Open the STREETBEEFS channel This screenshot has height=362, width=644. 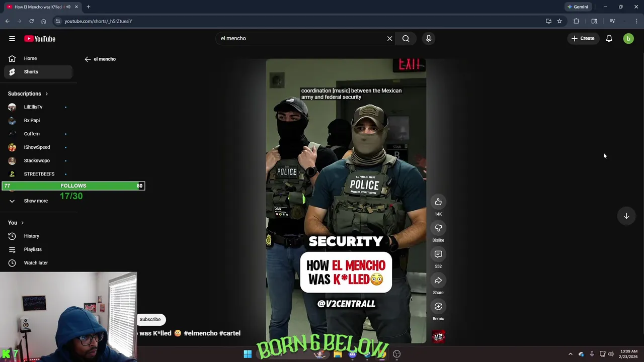click(x=38, y=174)
